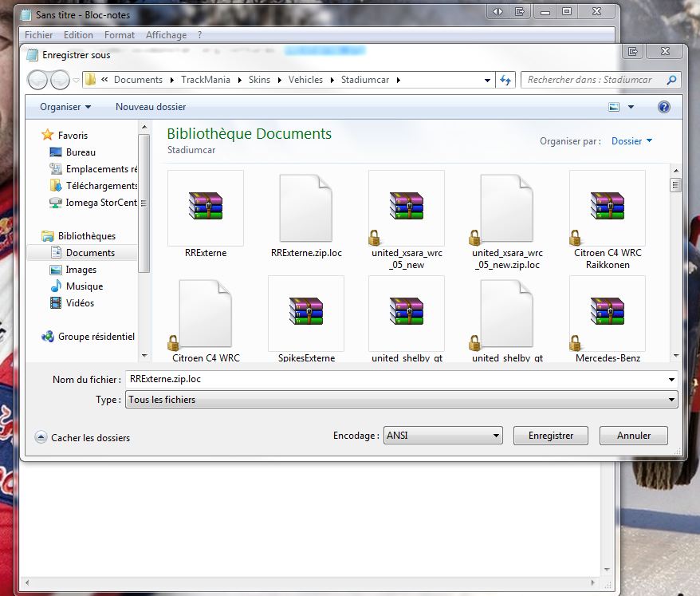Open the RRExterne WinRAR archive icon
This screenshot has height=596, width=700.
tap(206, 206)
